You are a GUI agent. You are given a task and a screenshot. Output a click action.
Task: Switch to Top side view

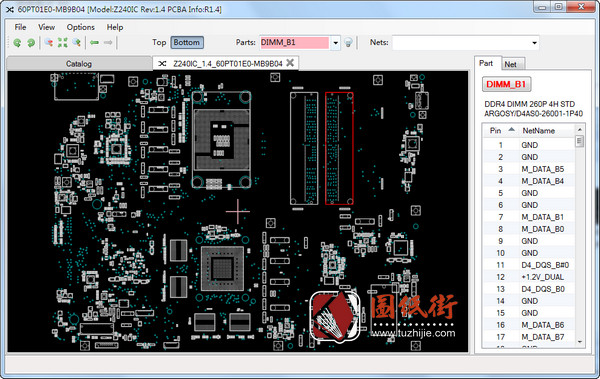tap(159, 42)
